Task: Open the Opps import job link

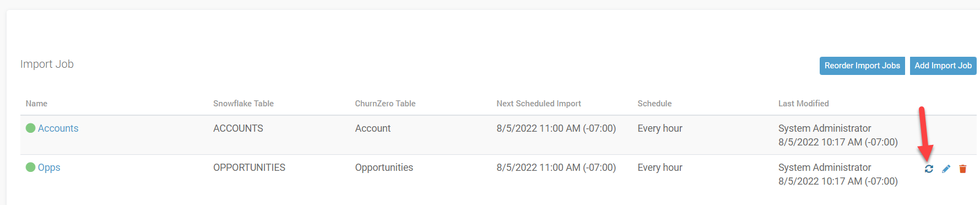Action: click(49, 168)
